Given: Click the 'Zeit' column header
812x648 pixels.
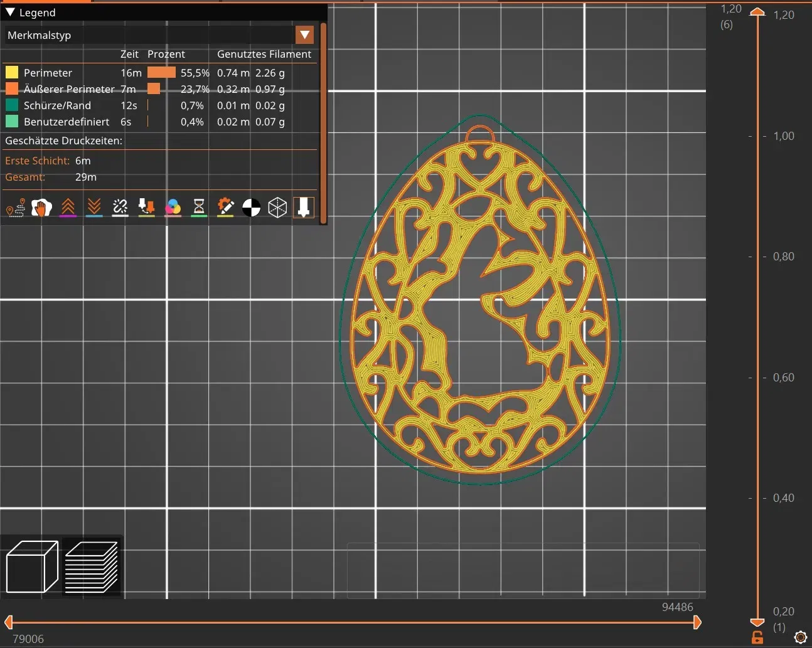Looking at the screenshot, I should click(x=129, y=54).
